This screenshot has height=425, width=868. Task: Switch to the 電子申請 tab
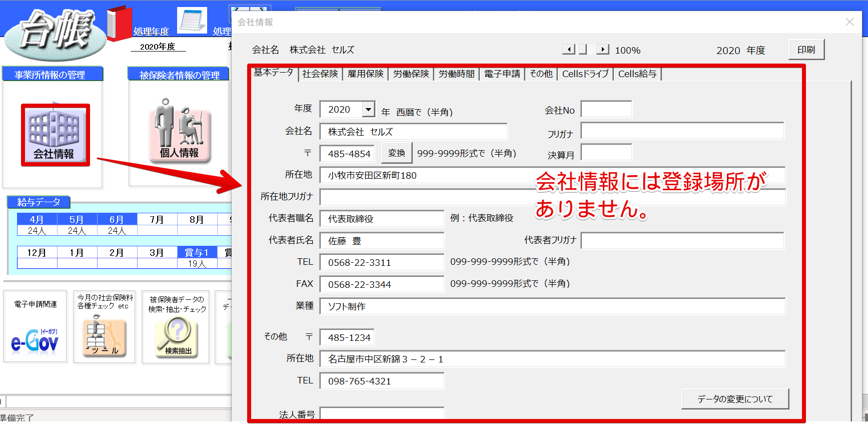click(x=502, y=74)
